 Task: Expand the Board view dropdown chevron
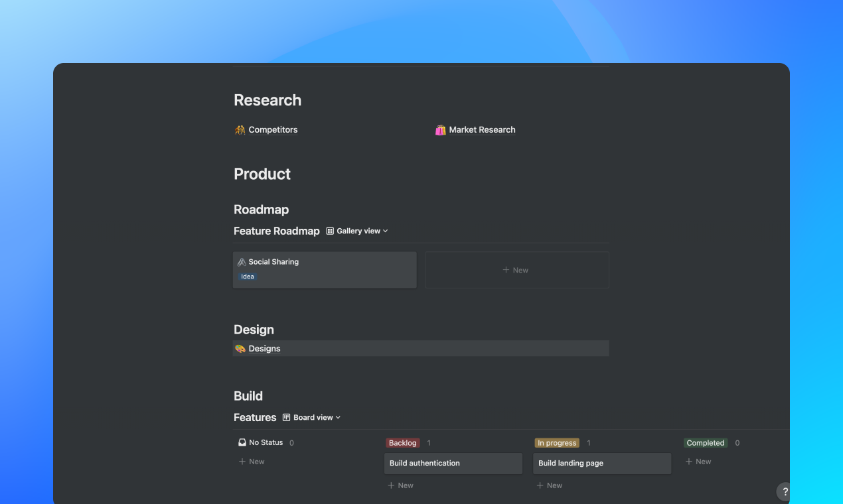click(338, 417)
